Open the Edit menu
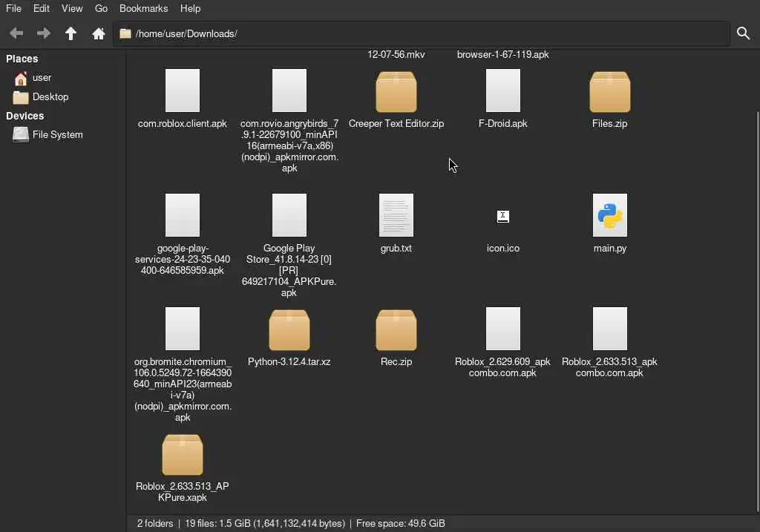 point(42,8)
